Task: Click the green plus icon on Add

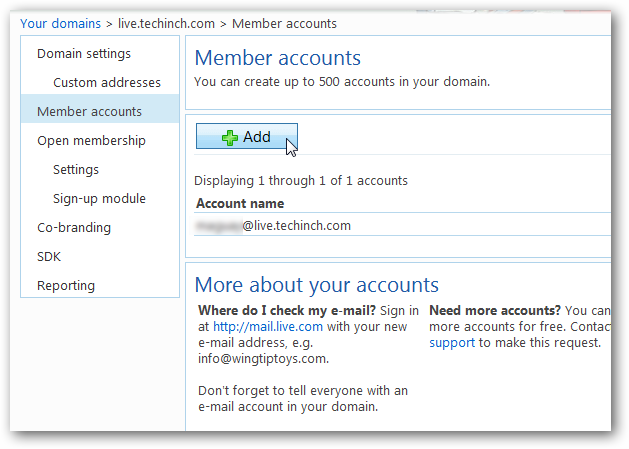Action: coord(230,138)
